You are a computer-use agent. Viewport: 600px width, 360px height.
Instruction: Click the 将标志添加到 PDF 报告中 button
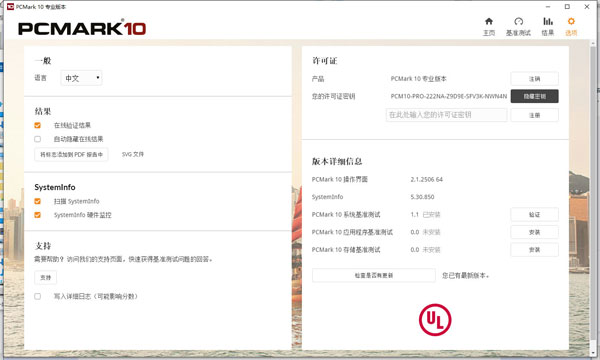click(71, 155)
